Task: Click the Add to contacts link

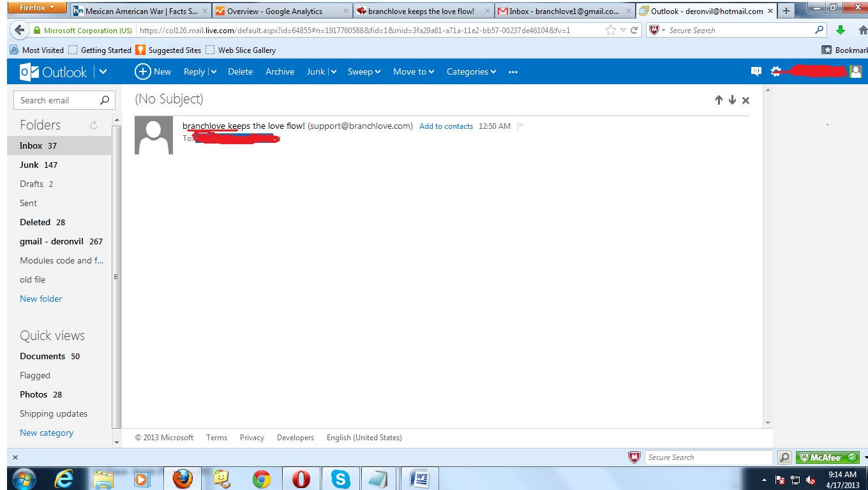Action: pyautogui.click(x=446, y=126)
